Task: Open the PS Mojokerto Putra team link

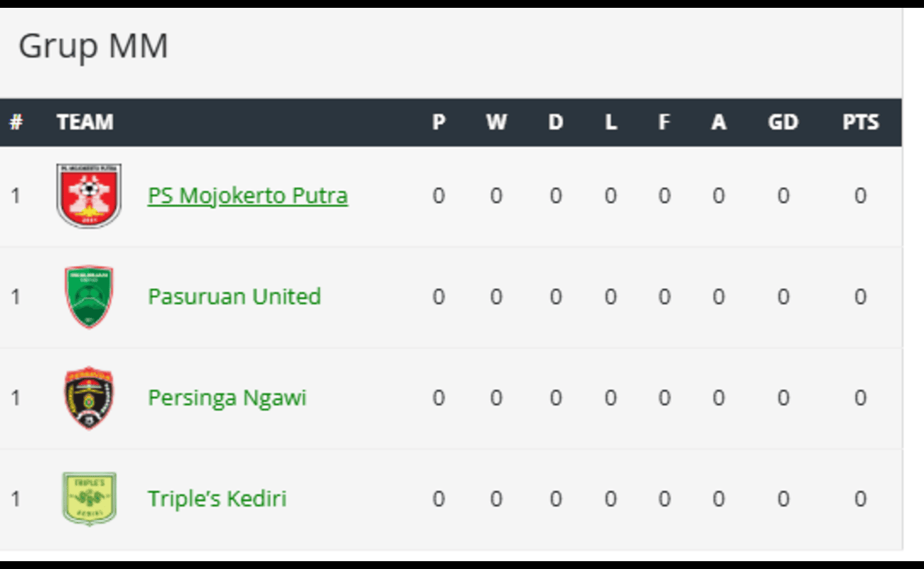Action: tap(247, 196)
